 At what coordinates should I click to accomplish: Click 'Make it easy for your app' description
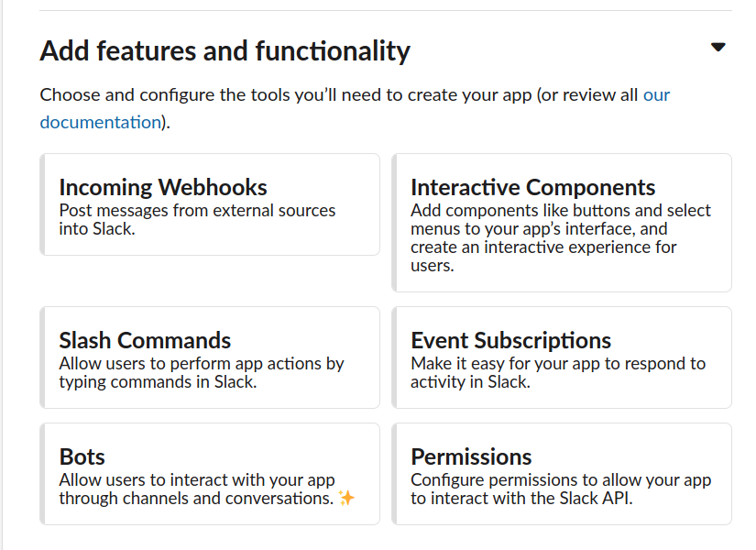[x=506, y=364]
